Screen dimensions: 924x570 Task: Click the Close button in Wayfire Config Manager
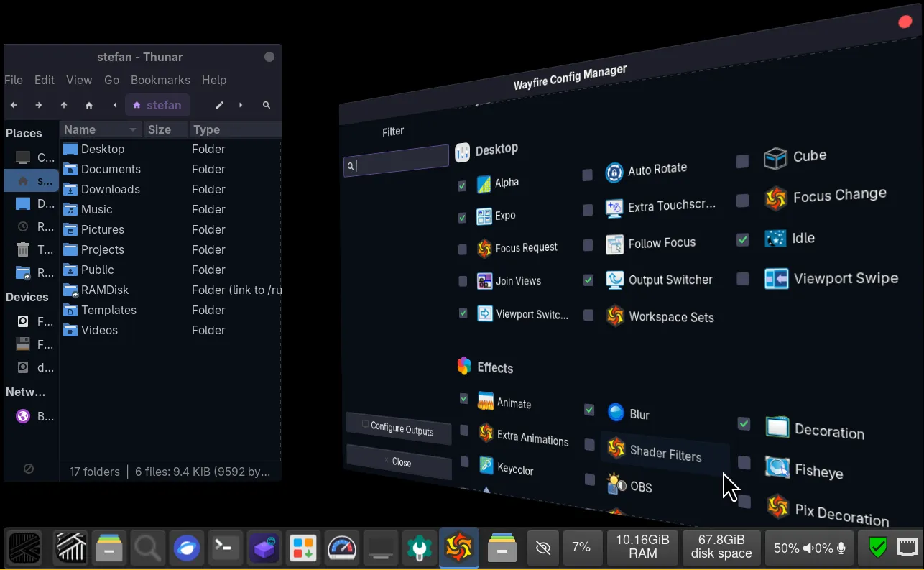pos(399,461)
